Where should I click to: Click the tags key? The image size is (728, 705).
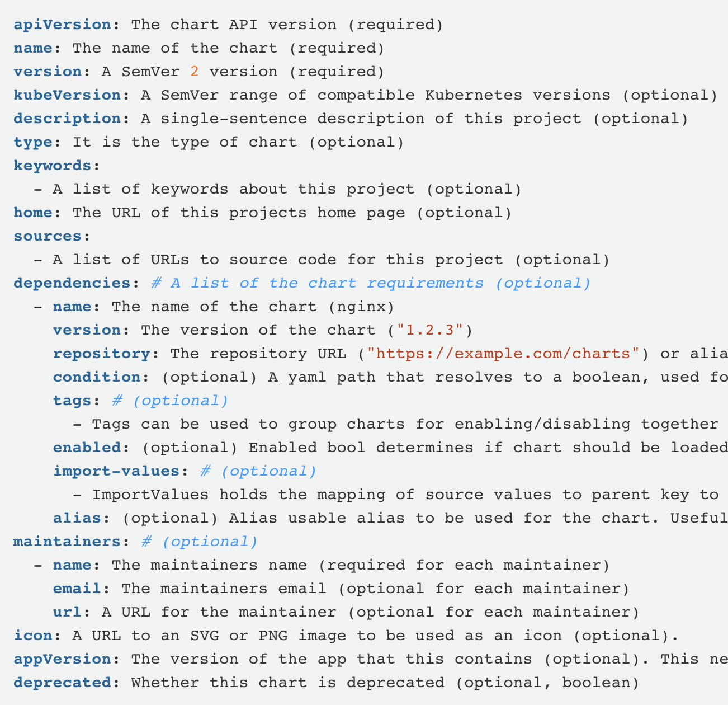coord(72,401)
